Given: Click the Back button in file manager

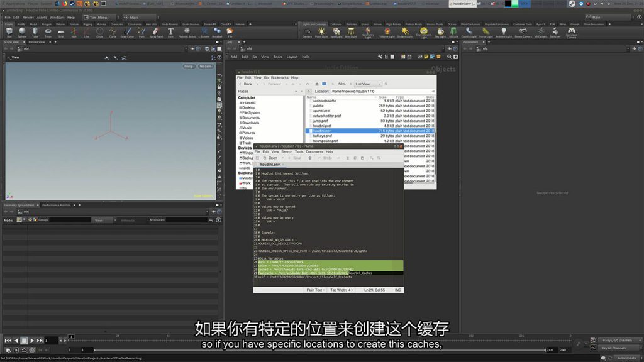Looking at the screenshot, I should (x=246, y=84).
